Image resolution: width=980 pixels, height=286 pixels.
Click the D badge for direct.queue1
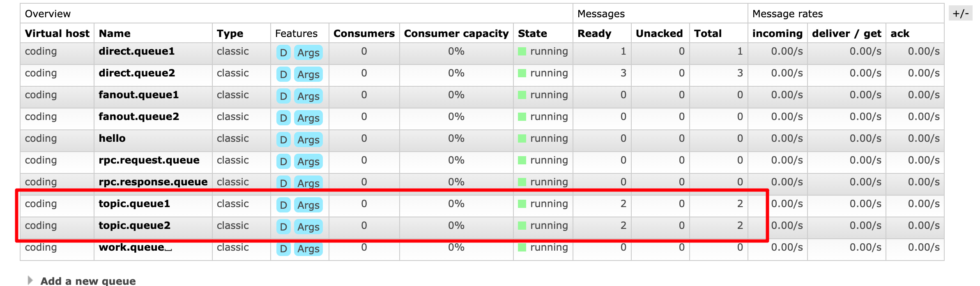pos(283,53)
